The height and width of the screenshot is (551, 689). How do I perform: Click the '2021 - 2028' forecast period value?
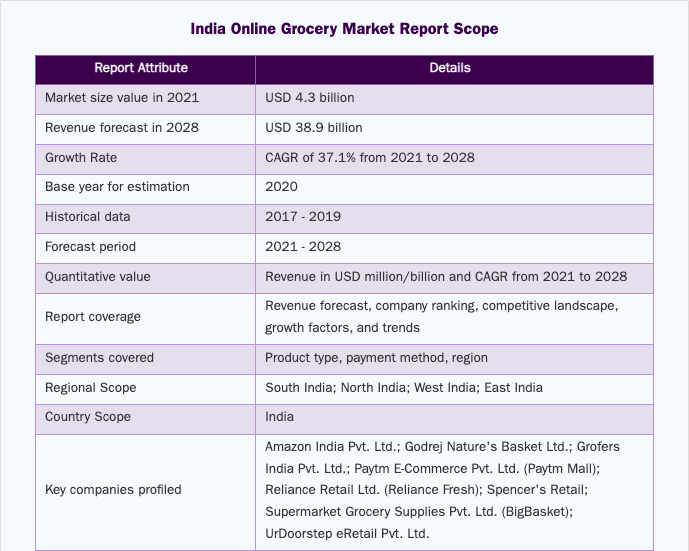(303, 247)
